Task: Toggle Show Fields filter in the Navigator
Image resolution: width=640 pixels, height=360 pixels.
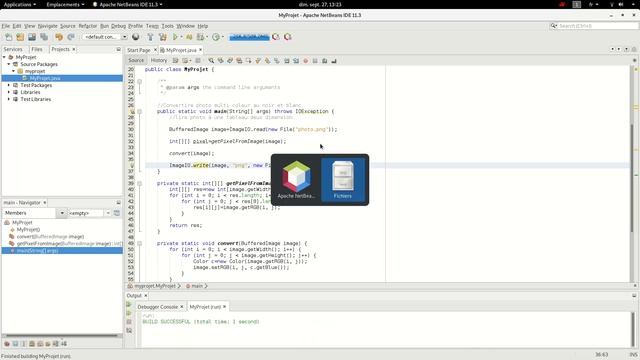Action: [x=15, y=344]
